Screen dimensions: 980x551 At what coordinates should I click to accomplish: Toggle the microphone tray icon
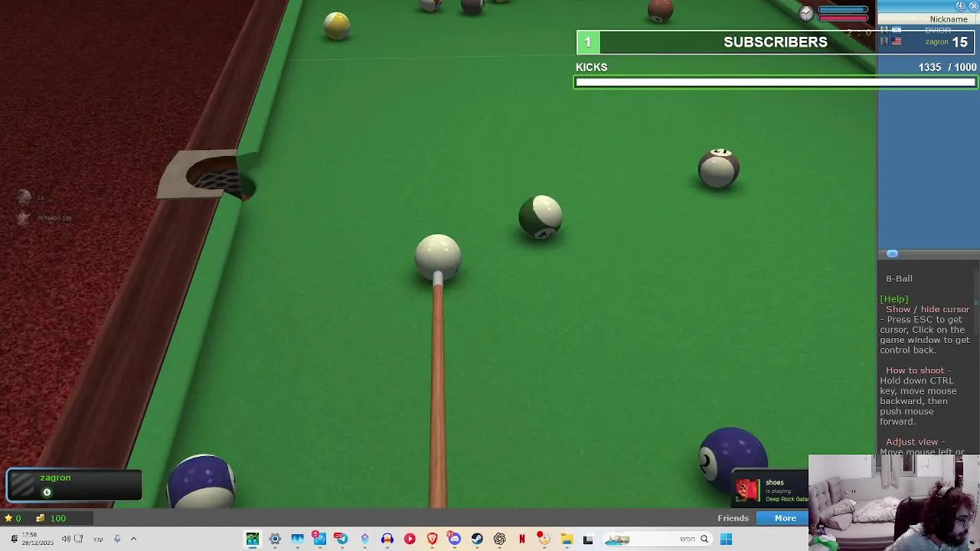coord(117,539)
